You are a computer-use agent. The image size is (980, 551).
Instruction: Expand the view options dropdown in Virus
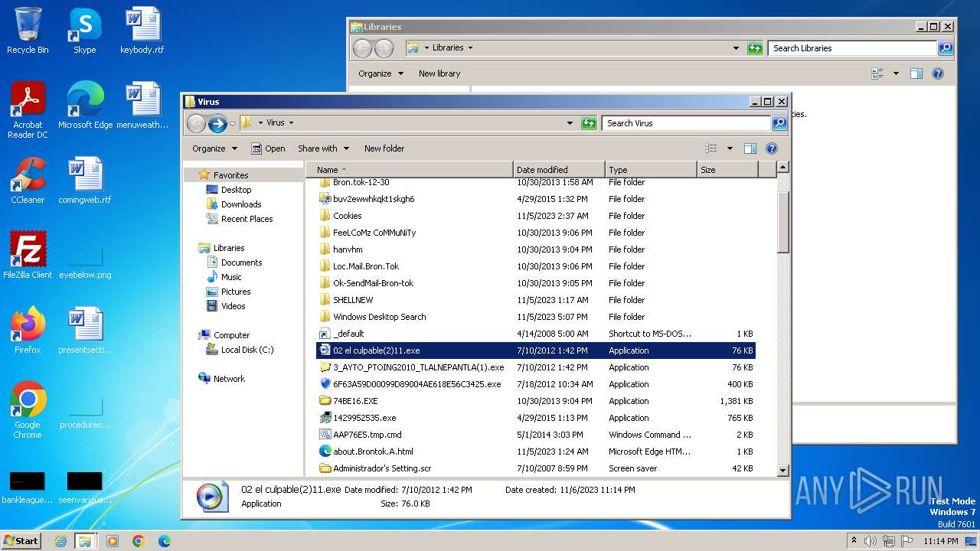(x=730, y=148)
